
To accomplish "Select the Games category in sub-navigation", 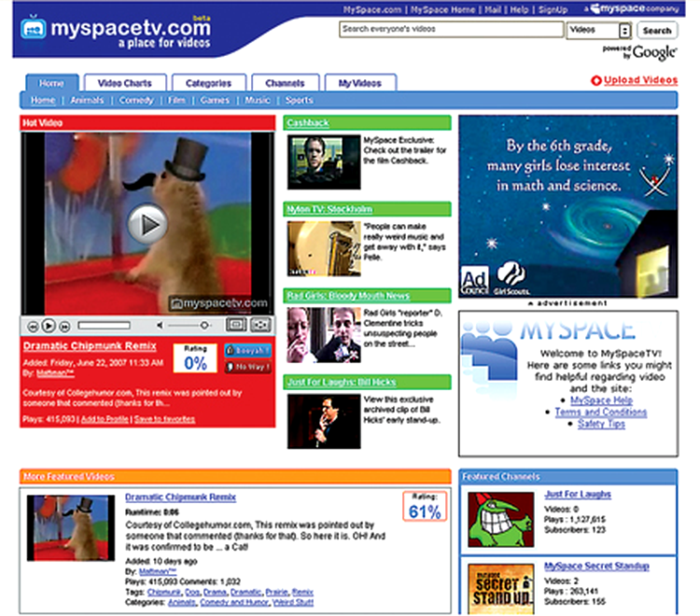I will 215,100.
